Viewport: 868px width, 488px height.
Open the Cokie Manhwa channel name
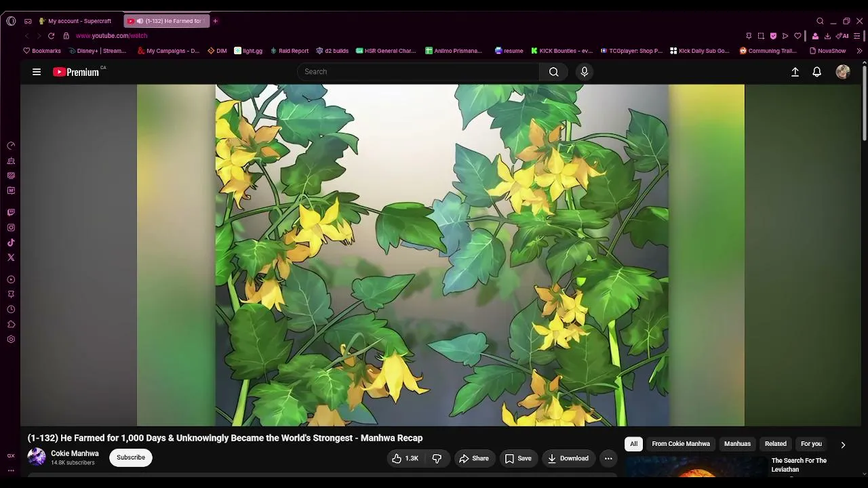(75, 453)
